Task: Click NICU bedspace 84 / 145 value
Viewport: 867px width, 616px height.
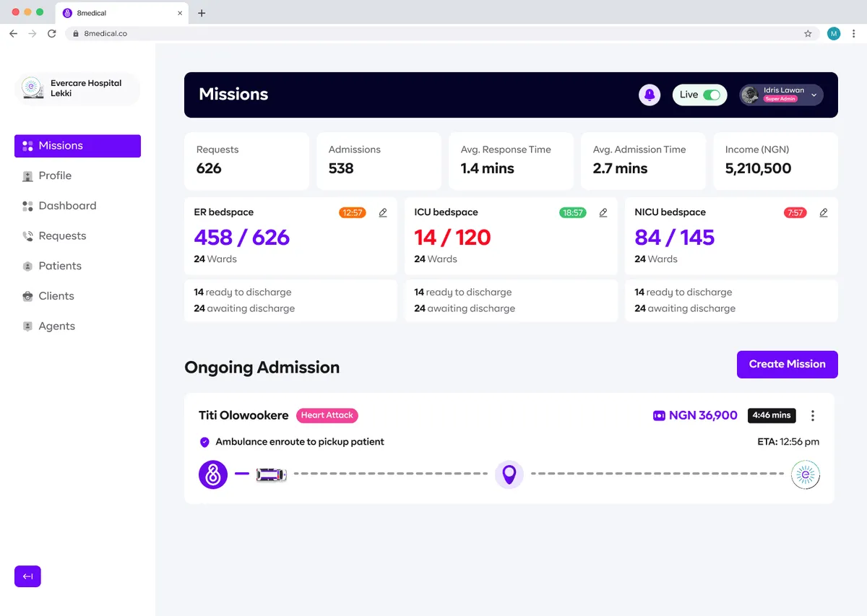Action: pos(674,238)
